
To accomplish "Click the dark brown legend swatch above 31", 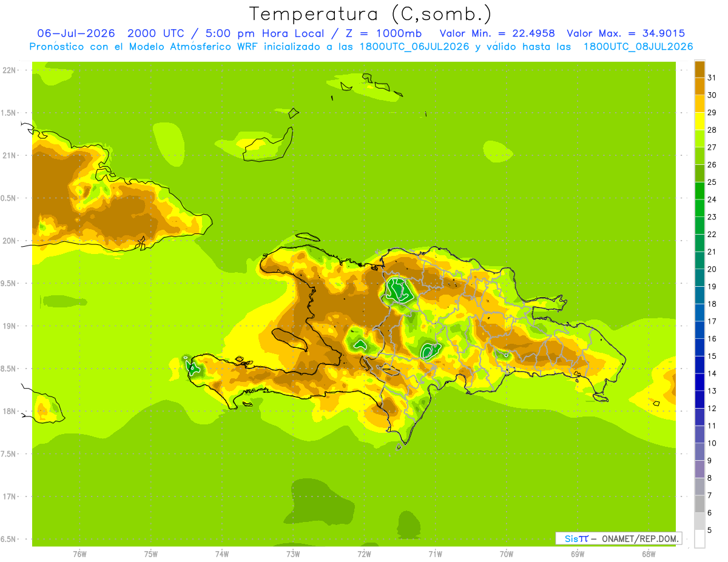I will (699, 69).
